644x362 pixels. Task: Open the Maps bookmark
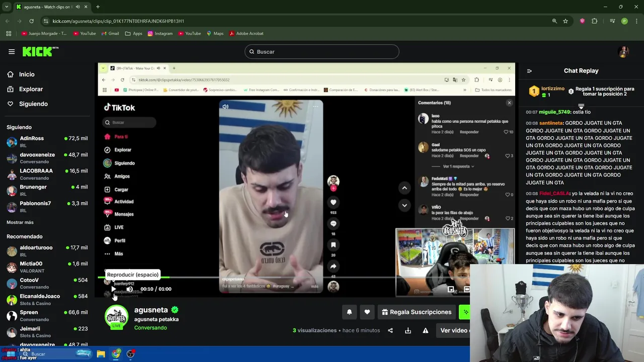215,34
